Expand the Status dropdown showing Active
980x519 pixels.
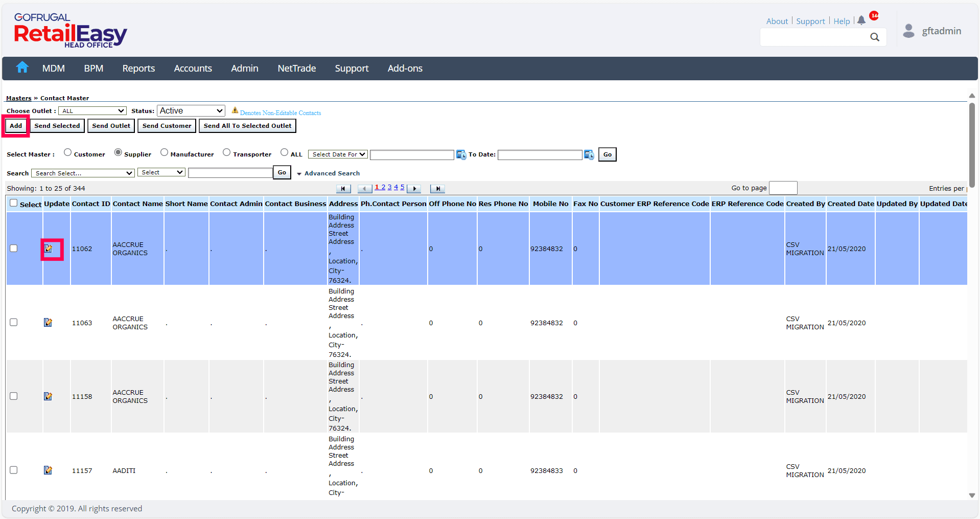pos(191,111)
